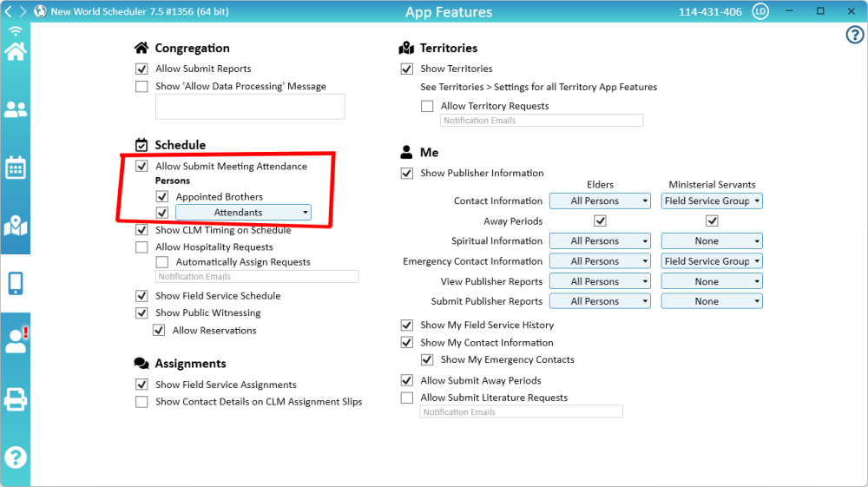Open the Schedule calendar sidebar icon

click(x=15, y=168)
